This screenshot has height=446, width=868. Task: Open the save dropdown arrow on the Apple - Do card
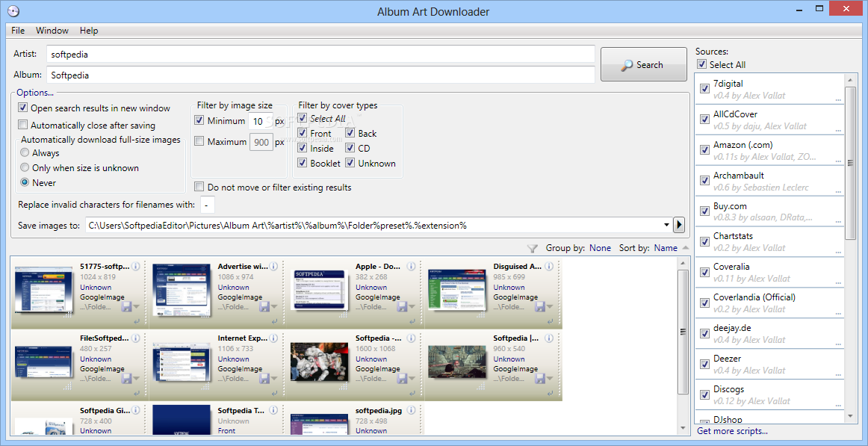(412, 308)
